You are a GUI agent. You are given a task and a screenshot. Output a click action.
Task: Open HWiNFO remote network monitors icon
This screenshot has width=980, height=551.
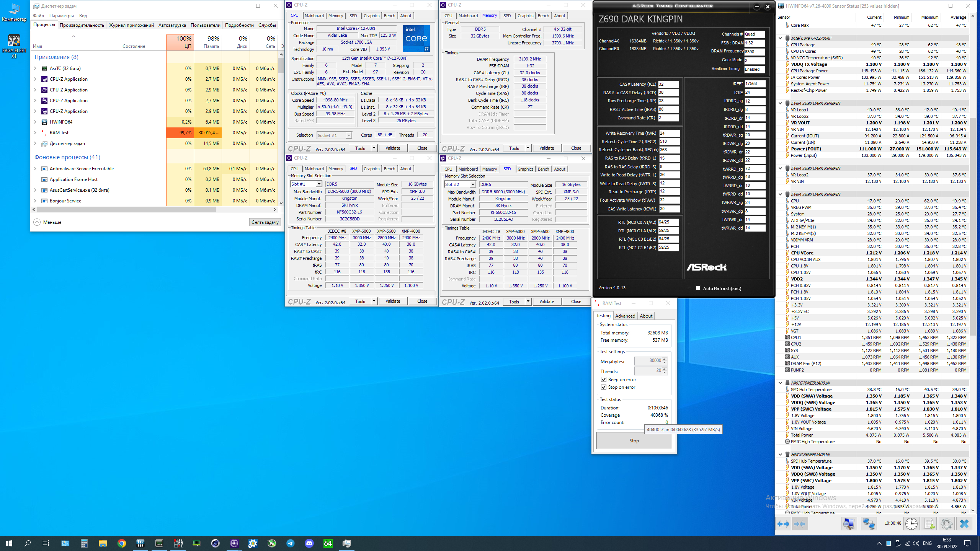coord(869,524)
